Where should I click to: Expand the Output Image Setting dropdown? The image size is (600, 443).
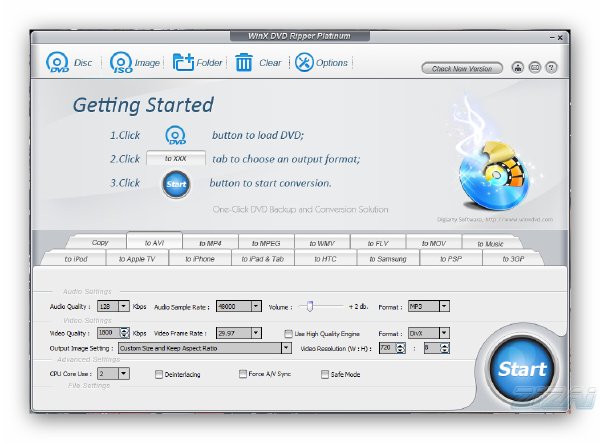(x=286, y=348)
